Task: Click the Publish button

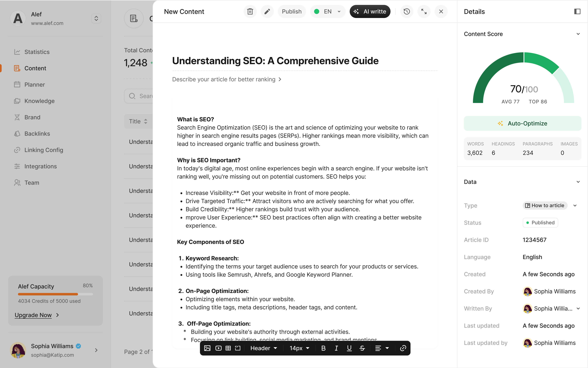Action: click(x=292, y=11)
